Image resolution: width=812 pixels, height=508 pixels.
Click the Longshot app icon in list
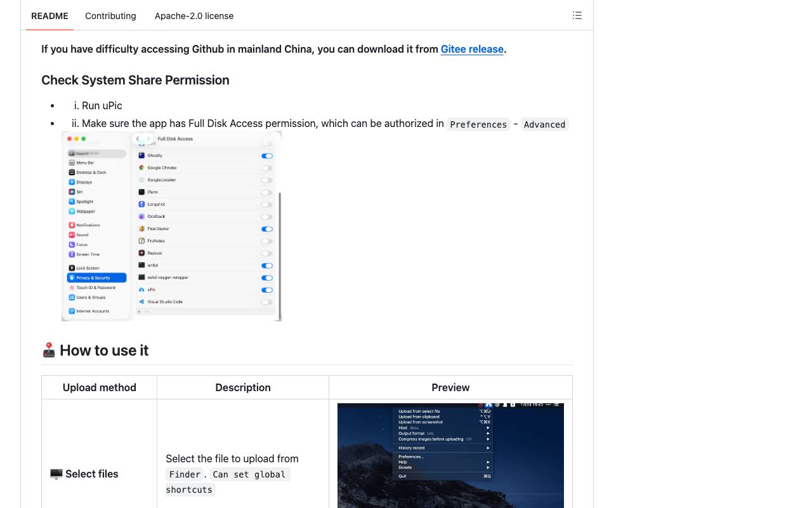point(141,204)
